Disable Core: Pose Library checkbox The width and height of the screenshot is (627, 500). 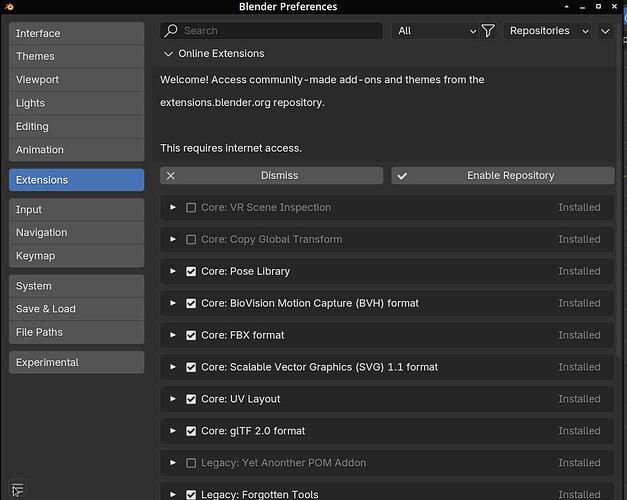click(191, 272)
